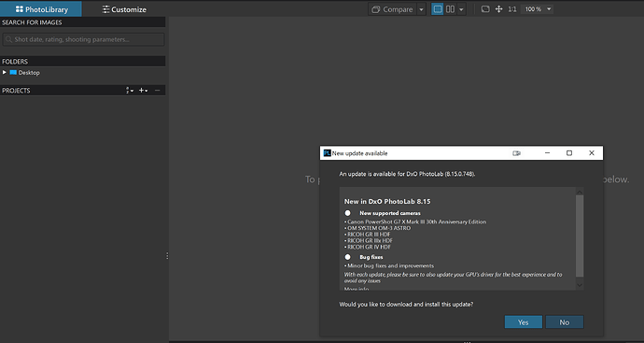The image size is (644, 343).
Task: Click the camera icon in dialog title bar
Action: [x=516, y=153]
